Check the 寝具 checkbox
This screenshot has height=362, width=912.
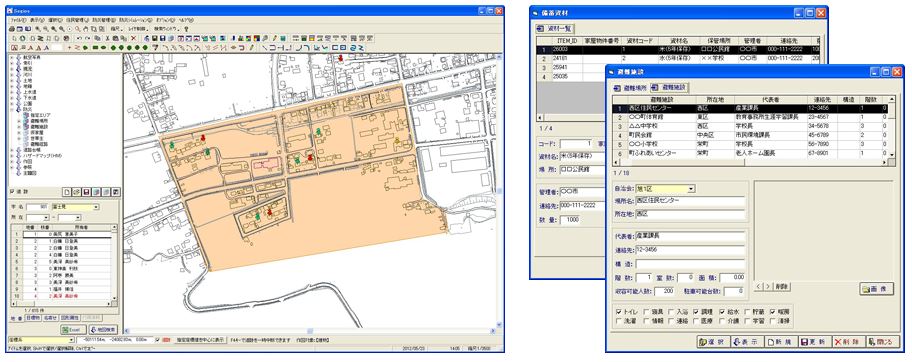point(646,311)
